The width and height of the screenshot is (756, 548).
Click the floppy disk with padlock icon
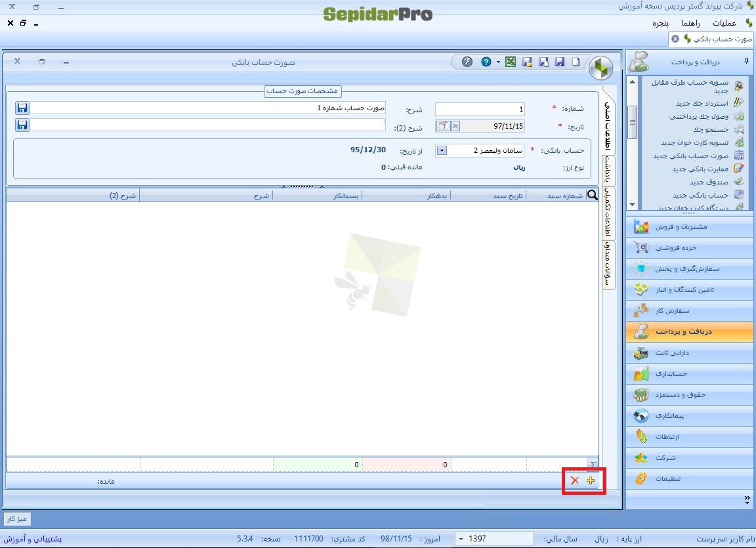[527, 62]
